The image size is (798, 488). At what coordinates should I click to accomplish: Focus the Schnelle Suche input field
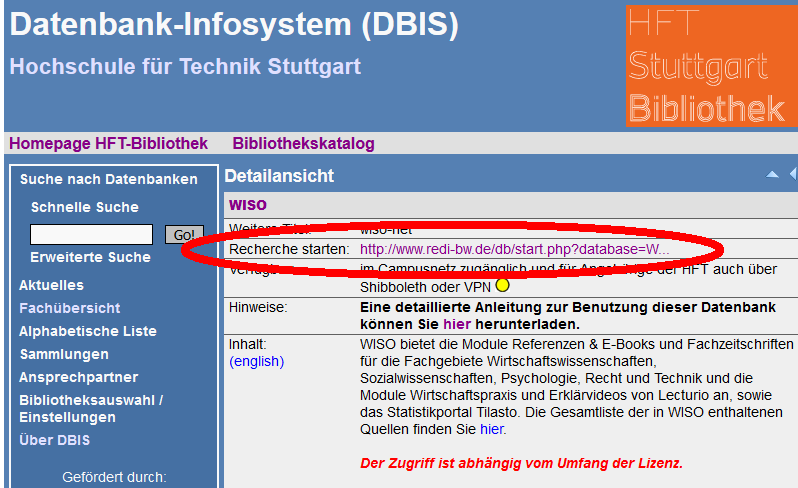click(92, 235)
